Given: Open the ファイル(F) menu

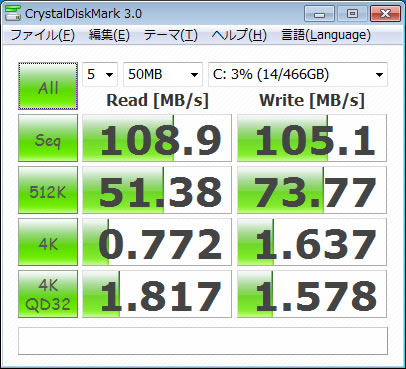Looking at the screenshot, I should [43, 35].
